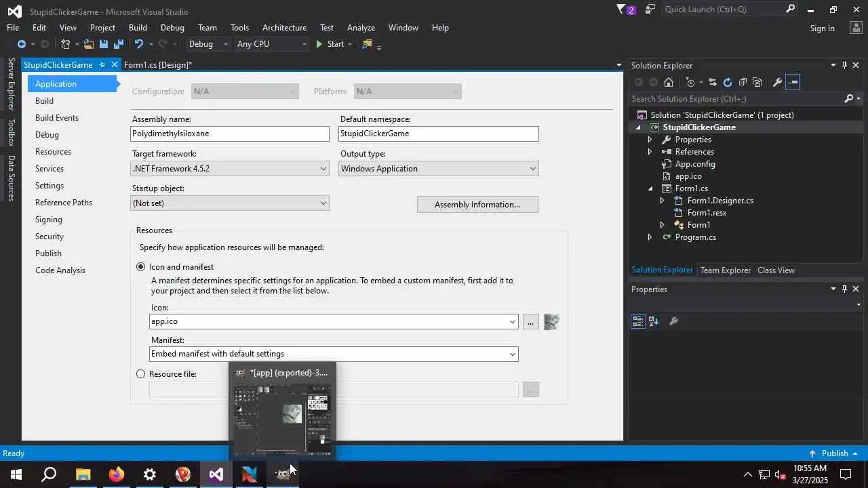Click the Assembly Information button

point(477,205)
